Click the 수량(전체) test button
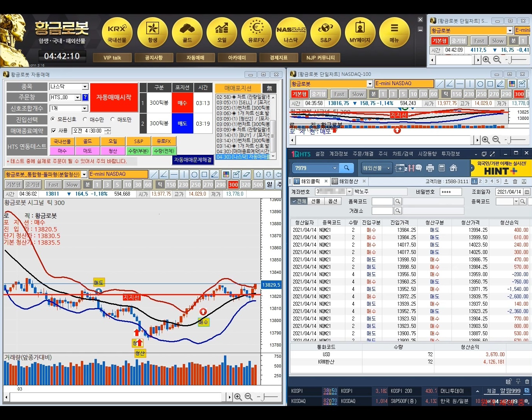532x420 pixels. coord(164,150)
